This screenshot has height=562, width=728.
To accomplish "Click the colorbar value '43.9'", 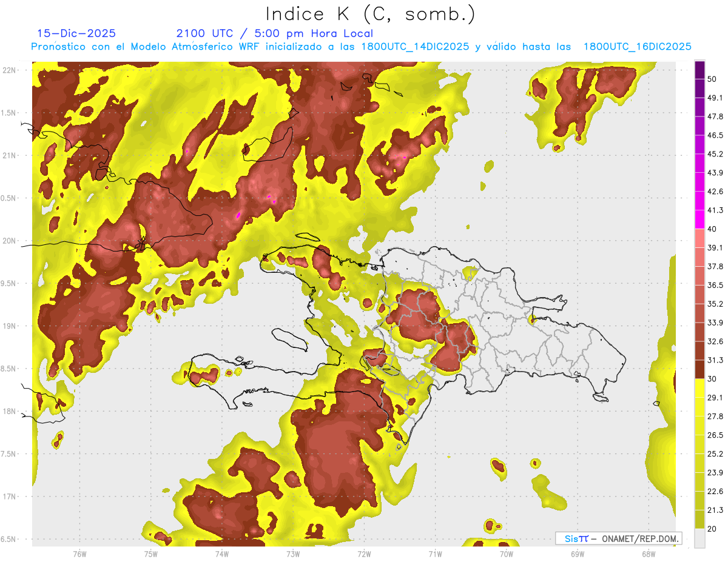I will pyautogui.click(x=715, y=173).
